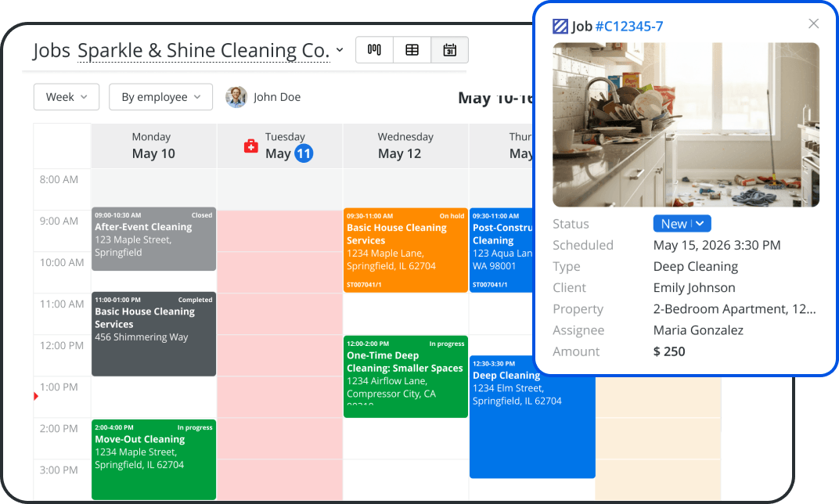839x504 pixels.
Task: Open the on-hold Basic House Cleaning Services job
Action: tap(405, 250)
